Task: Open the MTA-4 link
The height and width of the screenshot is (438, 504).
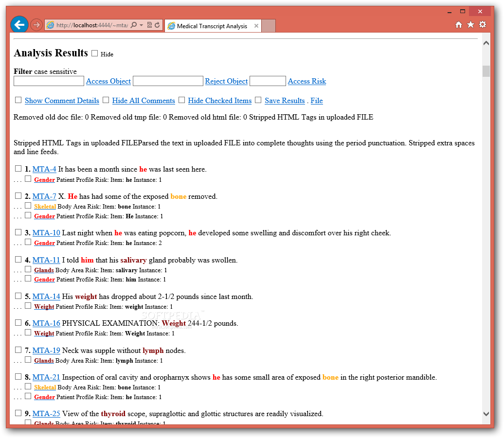Action: click(44, 169)
